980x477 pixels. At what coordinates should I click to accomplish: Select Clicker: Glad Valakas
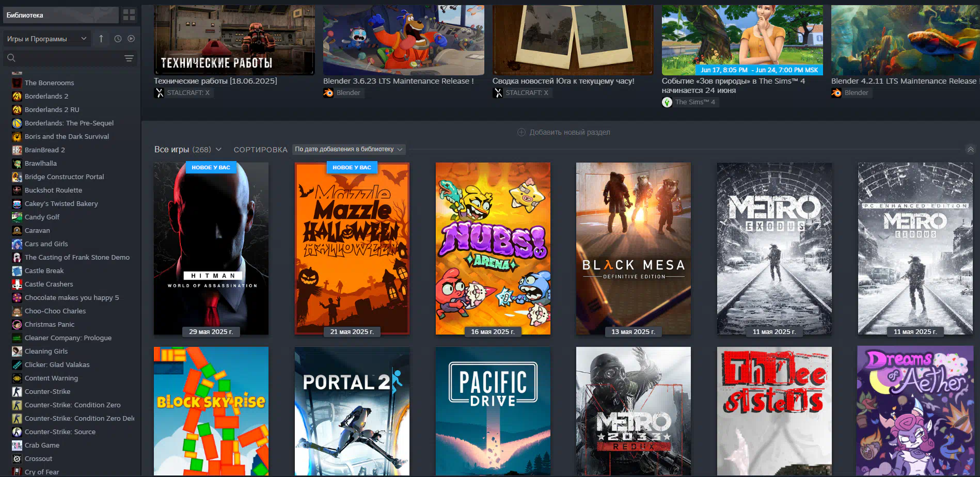(57, 364)
